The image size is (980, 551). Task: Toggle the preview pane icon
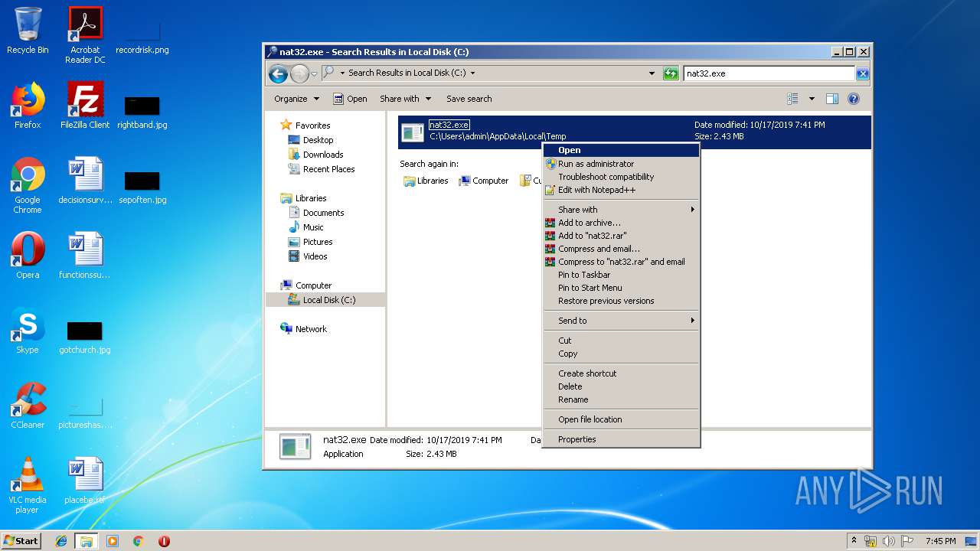[x=832, y=99]
